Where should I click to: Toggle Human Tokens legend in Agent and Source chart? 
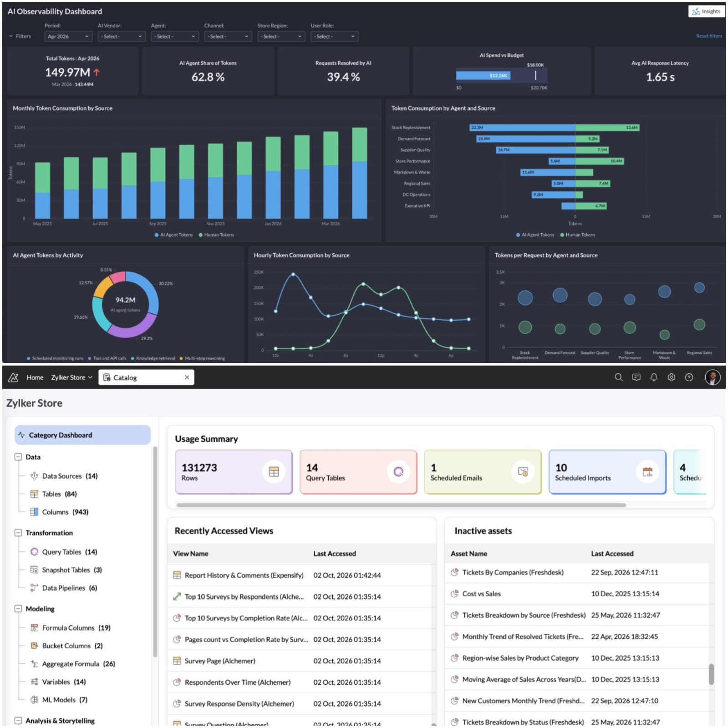pyautogui.click(x=577, y=235)
